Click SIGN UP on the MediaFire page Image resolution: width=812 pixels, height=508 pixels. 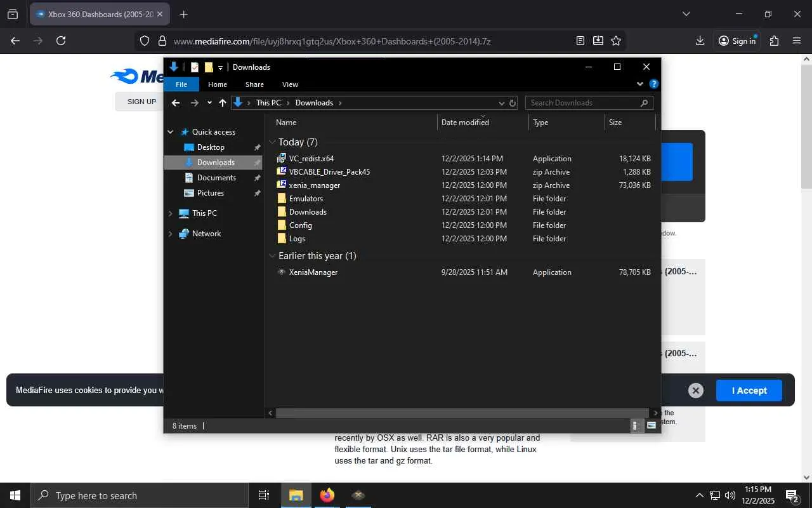141,102
